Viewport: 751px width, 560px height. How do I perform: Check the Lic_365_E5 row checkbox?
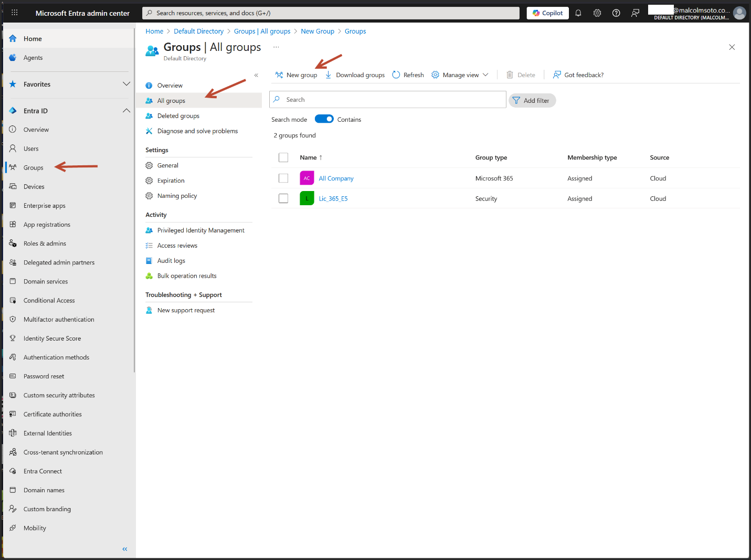(283, 198)
